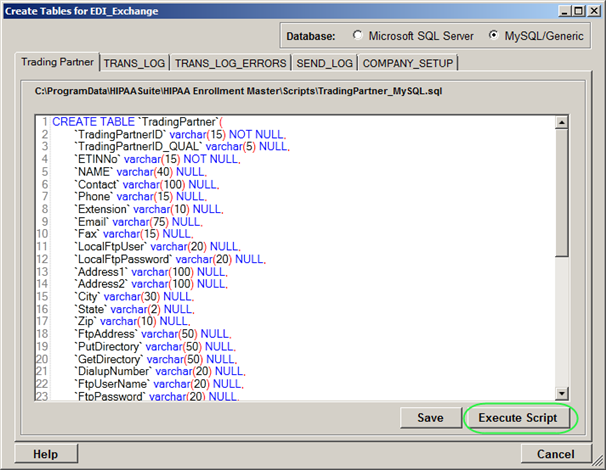Open the COMPANY_SETUP tab
The height and width of the screenshot is (470, 606).
tap(408, 63)
